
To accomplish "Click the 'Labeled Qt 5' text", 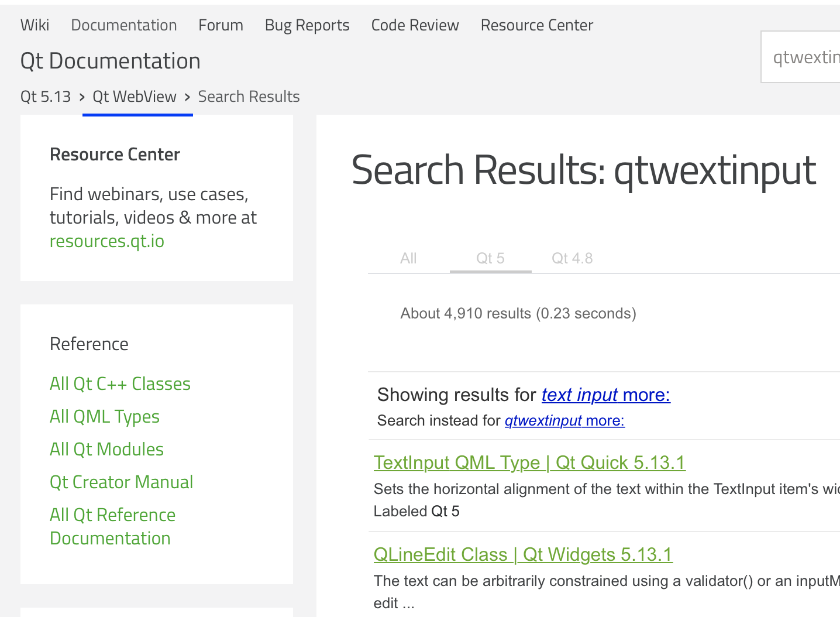I will pyautogui.click(x=416, y=512).
